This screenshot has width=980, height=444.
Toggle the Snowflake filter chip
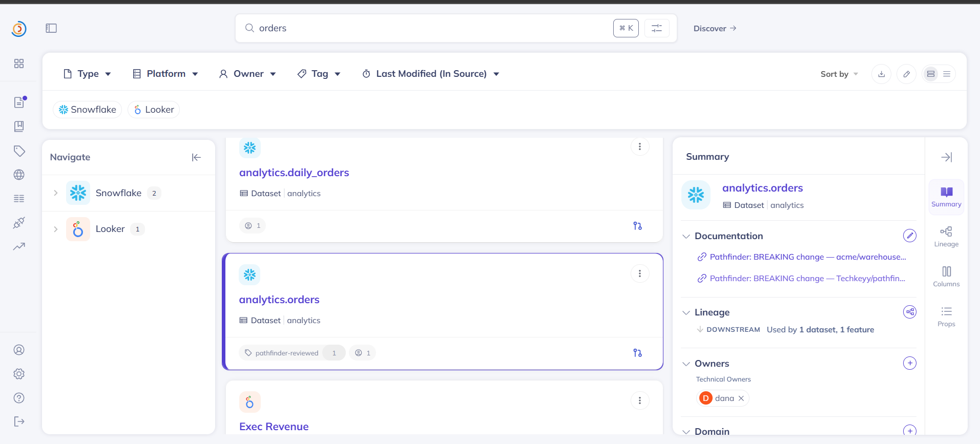tap(88, 110)
